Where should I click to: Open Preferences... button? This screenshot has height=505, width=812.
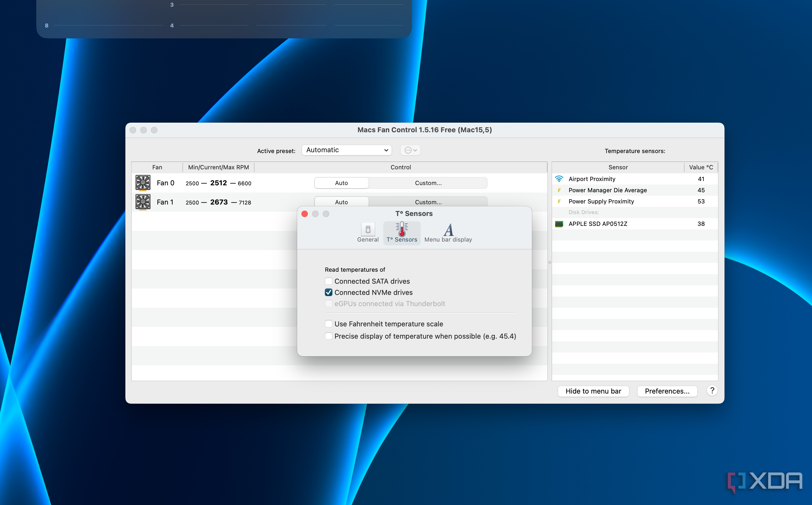667,391
